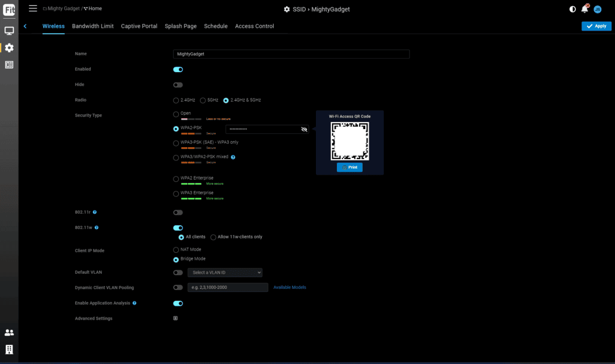The height and width of the screenshot is (364, 615).
Task: Click the Apply button
Action: click(x=596, y=26)
